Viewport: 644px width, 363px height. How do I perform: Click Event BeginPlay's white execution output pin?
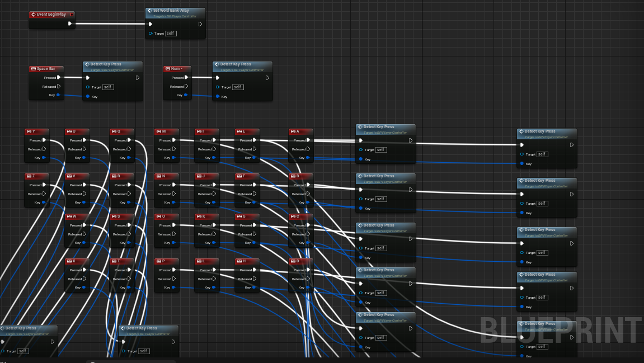[x=70, y=23]
